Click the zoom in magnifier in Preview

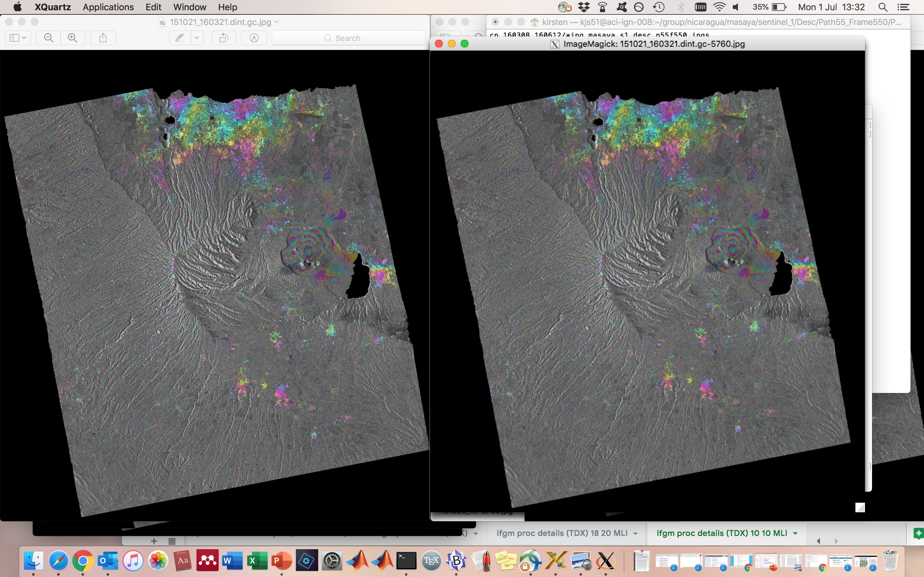tap(73, 38)
